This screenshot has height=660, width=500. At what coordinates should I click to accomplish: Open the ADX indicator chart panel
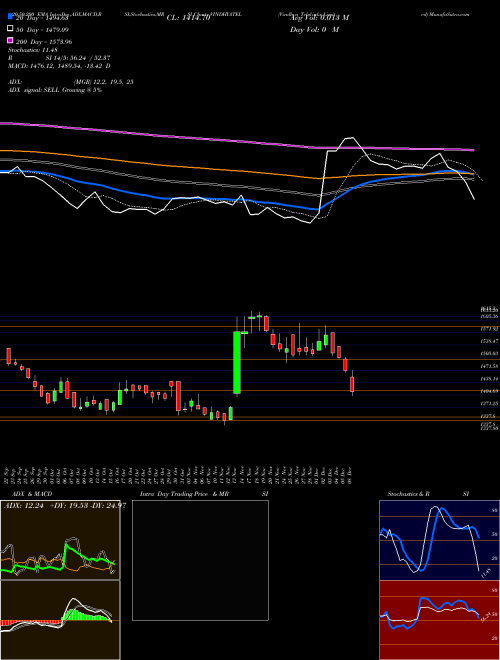pyautogui.click(x=60, y=540)
